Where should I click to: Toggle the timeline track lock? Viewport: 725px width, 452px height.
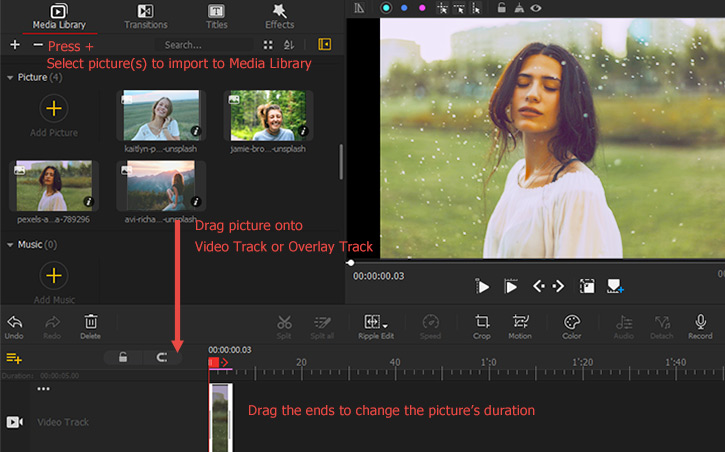tap(123, 358)
